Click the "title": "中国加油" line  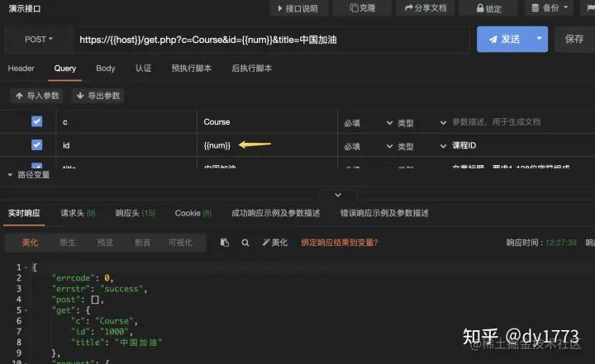pyautogui.click(x=117, y=343)
